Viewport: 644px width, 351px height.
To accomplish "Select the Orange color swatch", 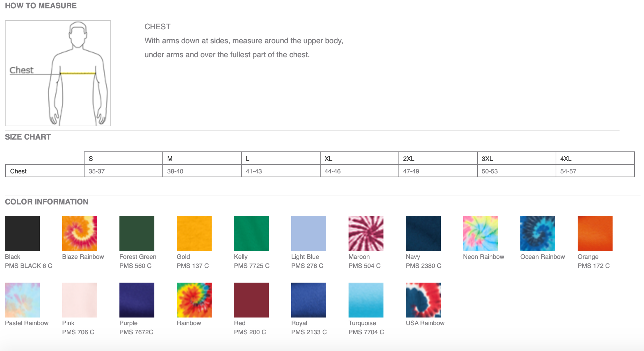I will pyautogui.click(x=595, y=234).
